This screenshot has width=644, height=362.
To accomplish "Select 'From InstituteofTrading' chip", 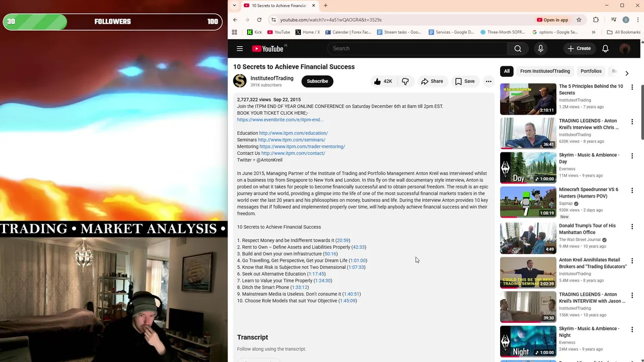I will pos(545,71).
